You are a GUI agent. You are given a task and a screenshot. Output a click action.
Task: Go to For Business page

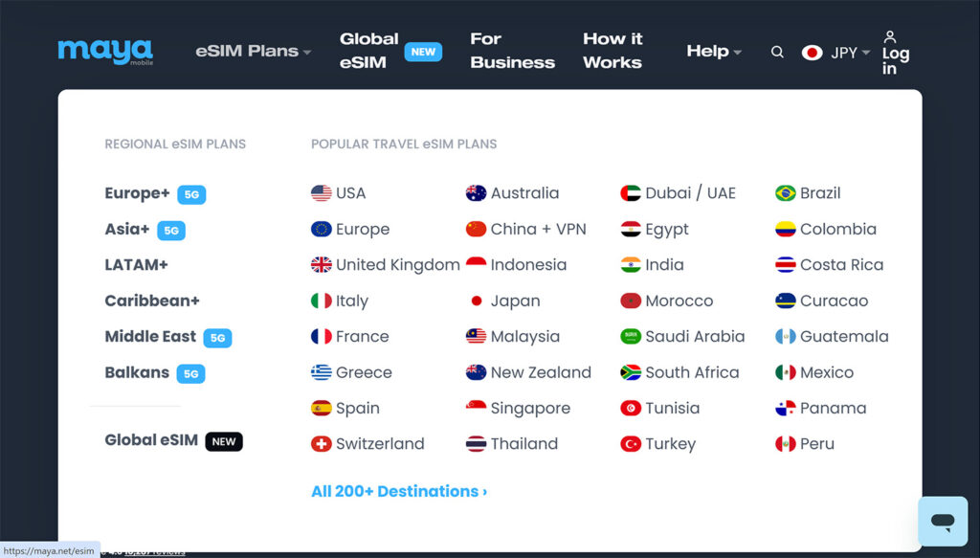(512, 52)
